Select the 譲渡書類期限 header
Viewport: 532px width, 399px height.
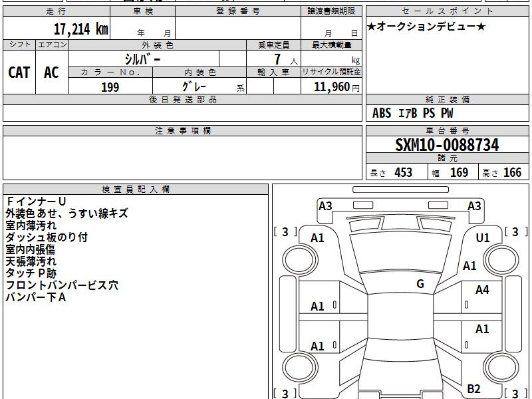click(331, 11)
